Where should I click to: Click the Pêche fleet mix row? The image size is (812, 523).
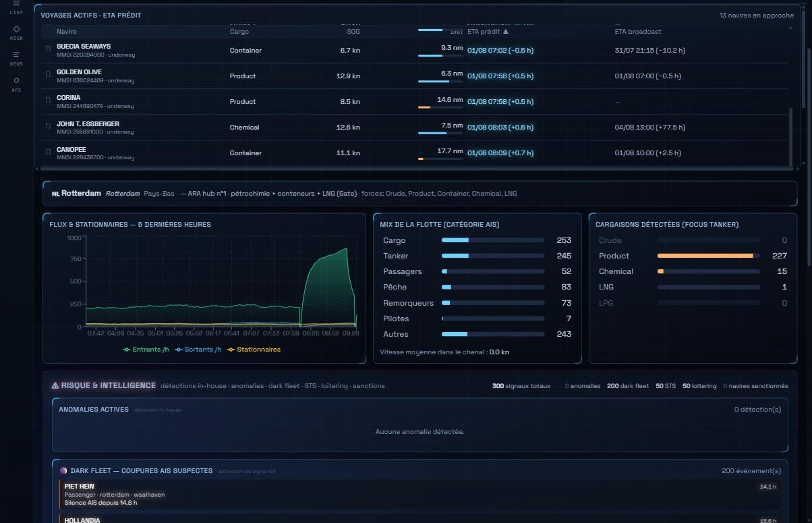pyautogui.click(x=477, y=287)
